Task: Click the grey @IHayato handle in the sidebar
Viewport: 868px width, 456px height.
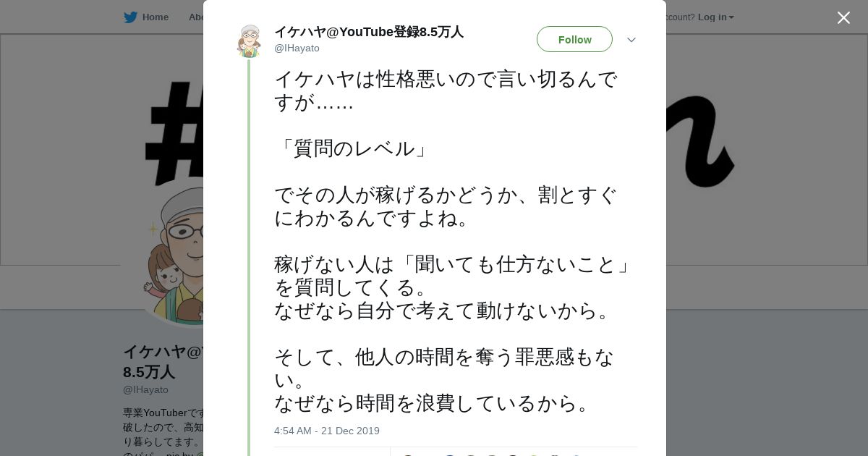Action: (x=145, y=389)
